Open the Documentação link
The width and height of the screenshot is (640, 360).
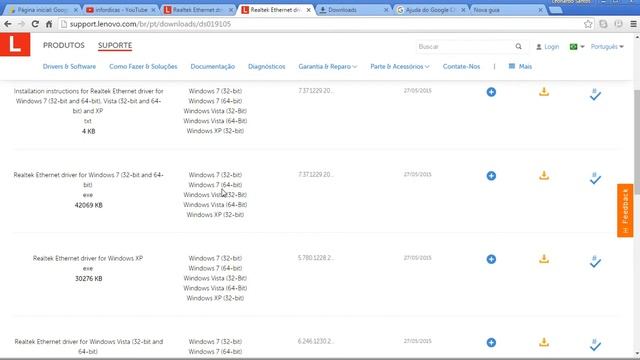pos(212,67)
